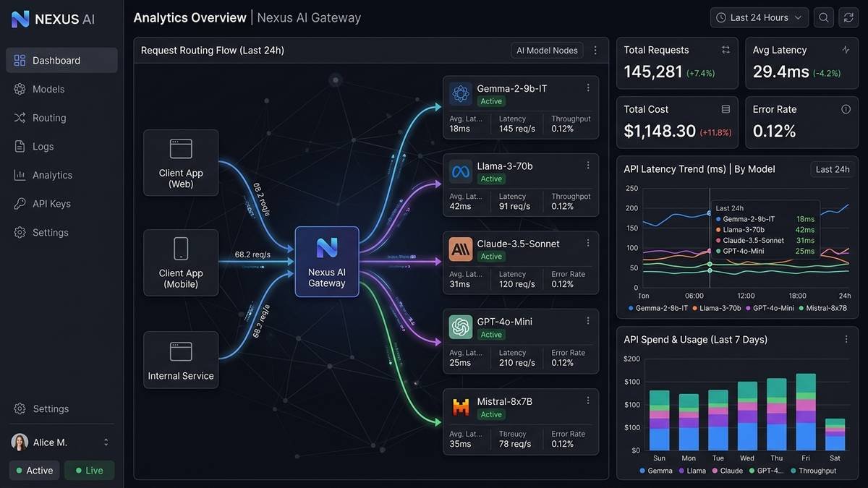Image resolution: width=868 pixels, height=488 pixels.
Task: Click the 29.4ms average latency value
Action: coord(781,72)
